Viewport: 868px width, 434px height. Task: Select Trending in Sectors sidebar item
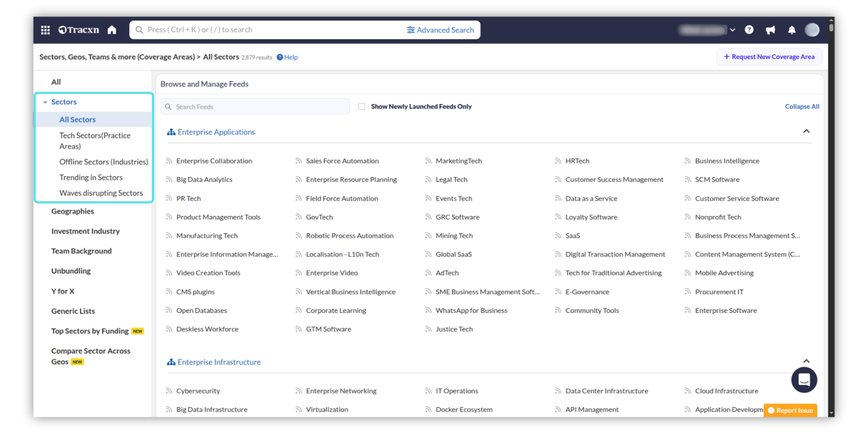pos(91,178)
